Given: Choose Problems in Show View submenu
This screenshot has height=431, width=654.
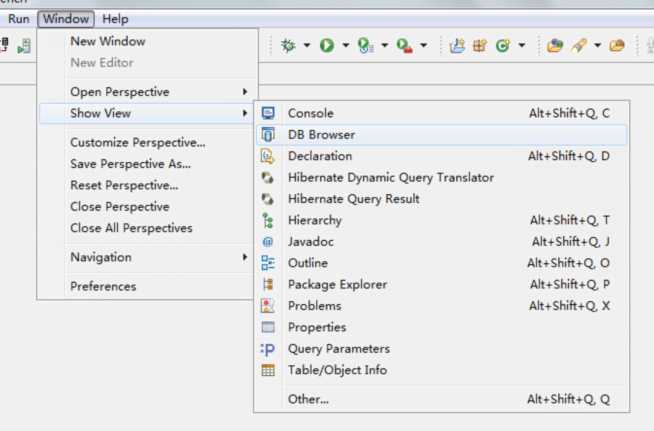Looking at the screenshot, I should [441, 305].
